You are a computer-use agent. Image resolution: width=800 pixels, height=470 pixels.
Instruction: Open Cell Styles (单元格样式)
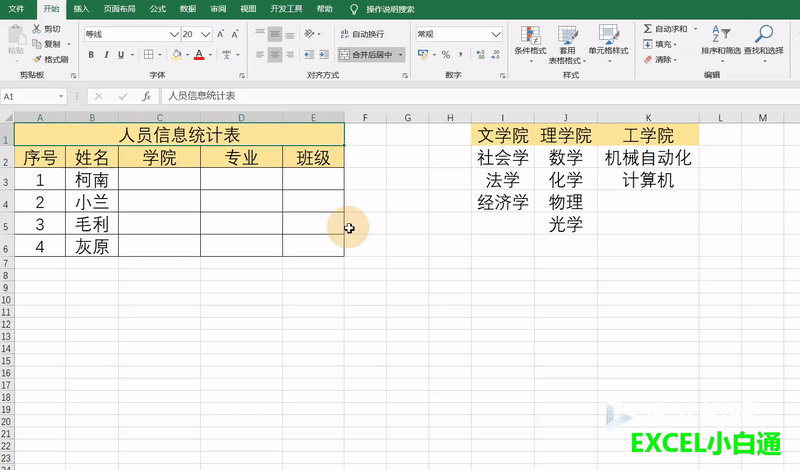(x=608, y=43)
